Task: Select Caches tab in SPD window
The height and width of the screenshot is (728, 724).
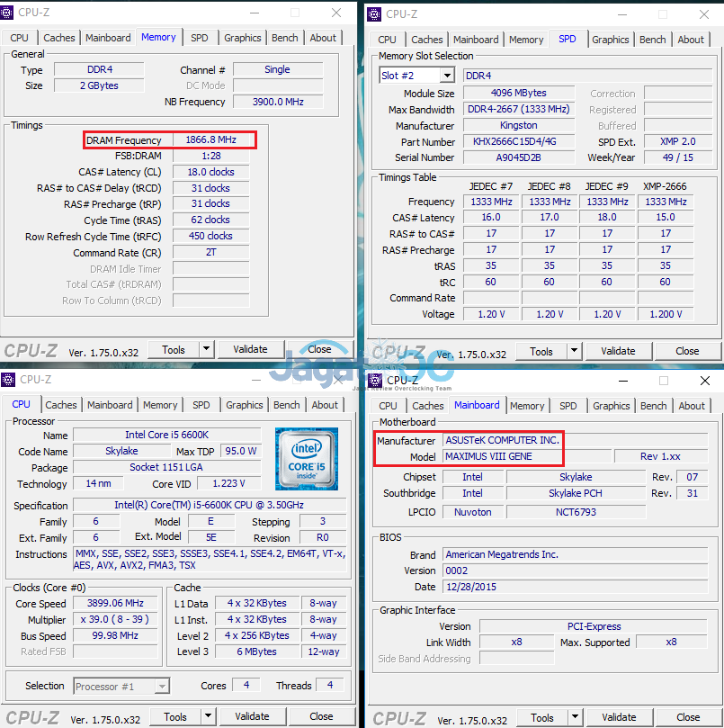Action: pyautogui.click(x=427, y=40)
